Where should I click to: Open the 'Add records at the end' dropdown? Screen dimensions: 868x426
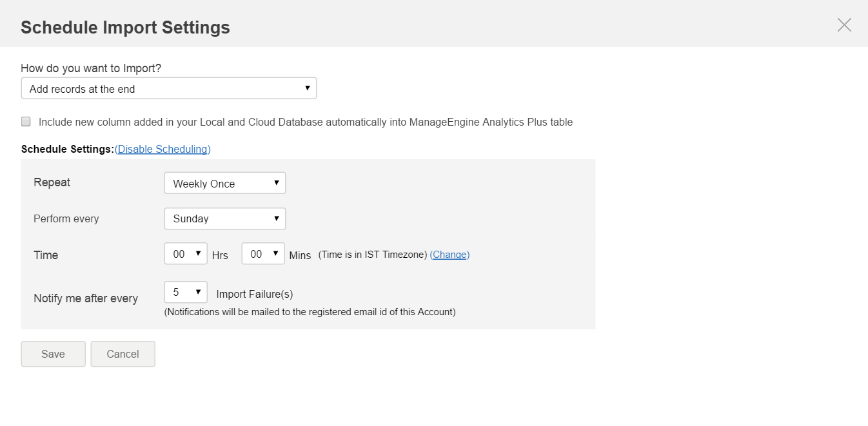click(x=168, y=89)
